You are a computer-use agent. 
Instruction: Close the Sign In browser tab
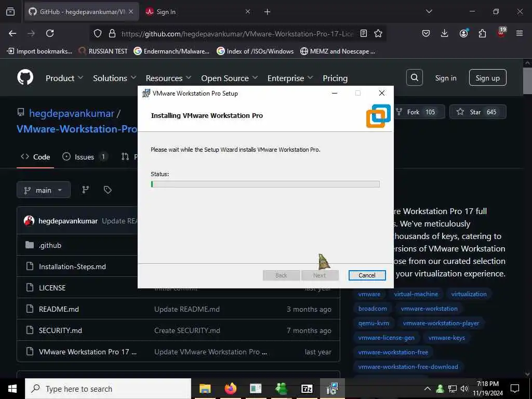(x=248, y=12)
